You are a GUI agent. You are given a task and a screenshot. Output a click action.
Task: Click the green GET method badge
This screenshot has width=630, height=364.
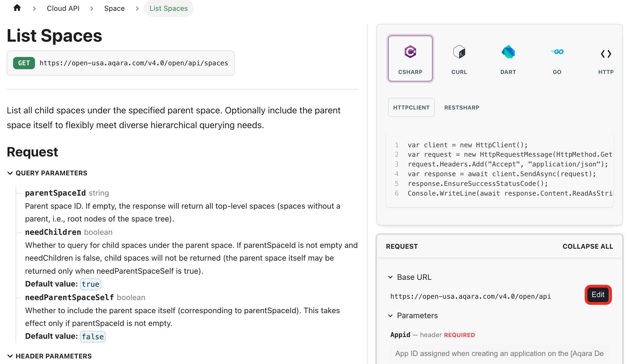click(x=24, y=63)
